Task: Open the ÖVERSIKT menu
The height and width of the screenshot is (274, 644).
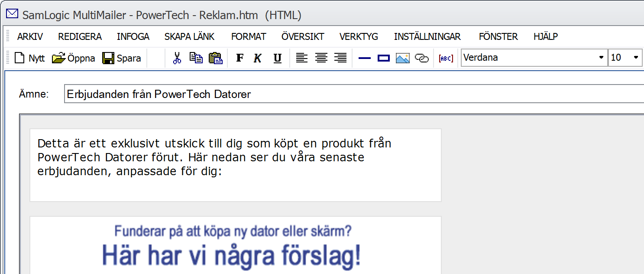Action: click(303, 37)
